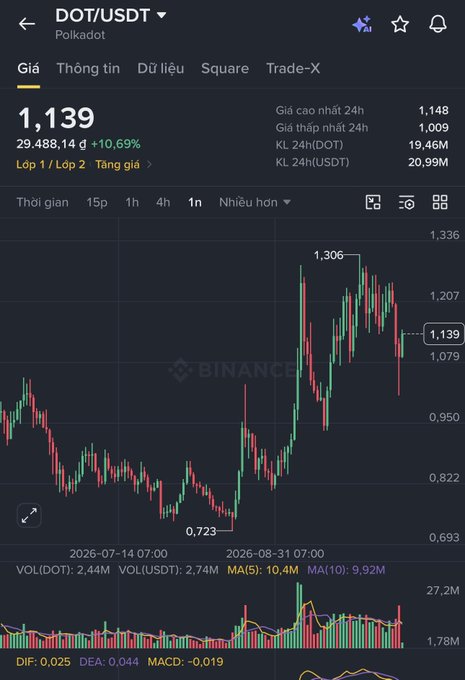The image size is (465, 680).
Task: Tap the 2026-08-31 07:00 date label
Action: click(275, 554)
